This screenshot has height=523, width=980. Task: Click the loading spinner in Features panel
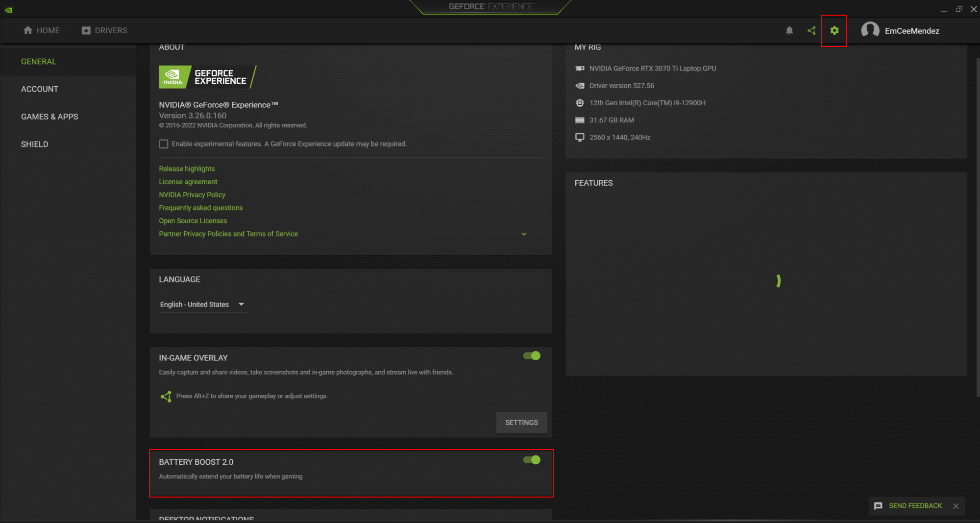point(778,281)
